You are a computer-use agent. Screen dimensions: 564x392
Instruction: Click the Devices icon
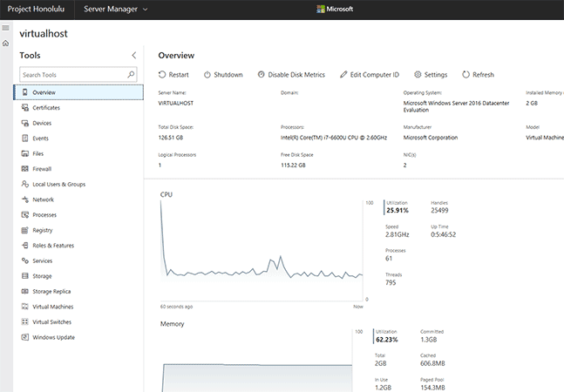[x=24, y=123]
